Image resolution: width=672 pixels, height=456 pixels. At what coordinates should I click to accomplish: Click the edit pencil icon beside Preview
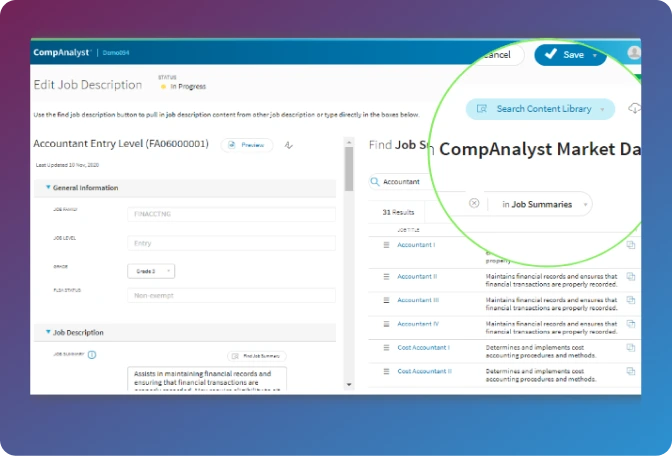click(x=288, y=145)
